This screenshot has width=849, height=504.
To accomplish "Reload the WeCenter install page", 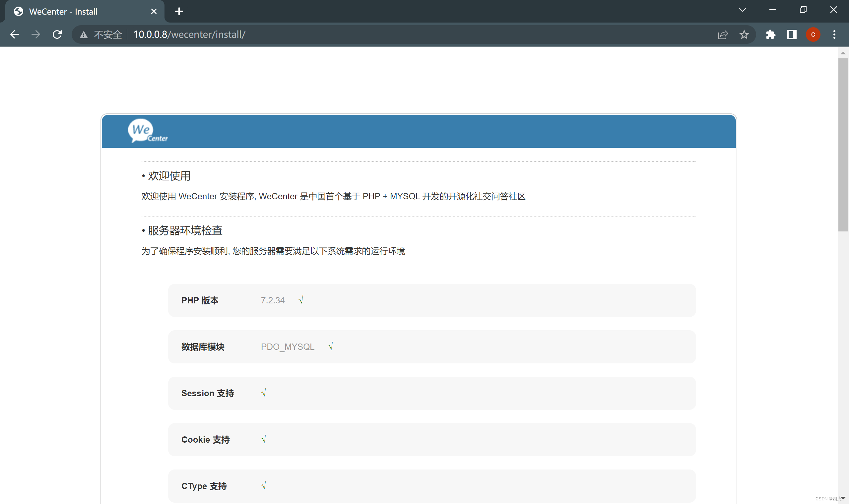I will (57, 34).
